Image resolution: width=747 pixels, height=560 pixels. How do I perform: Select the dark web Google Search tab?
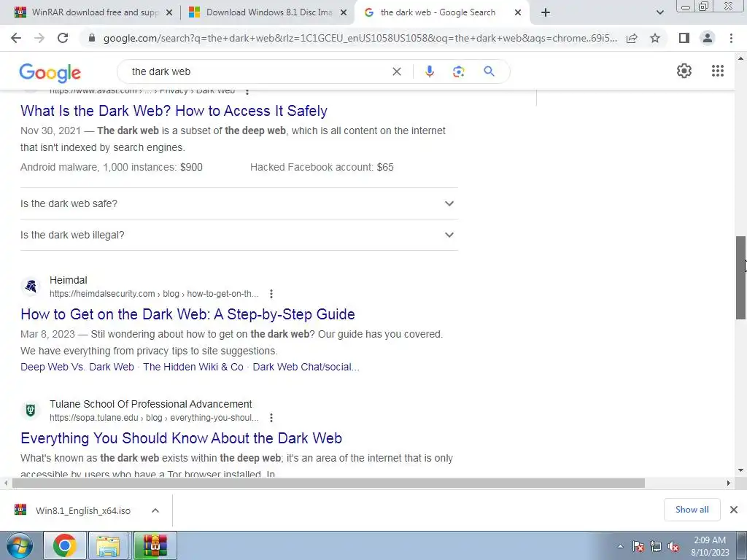click(438, 12)
